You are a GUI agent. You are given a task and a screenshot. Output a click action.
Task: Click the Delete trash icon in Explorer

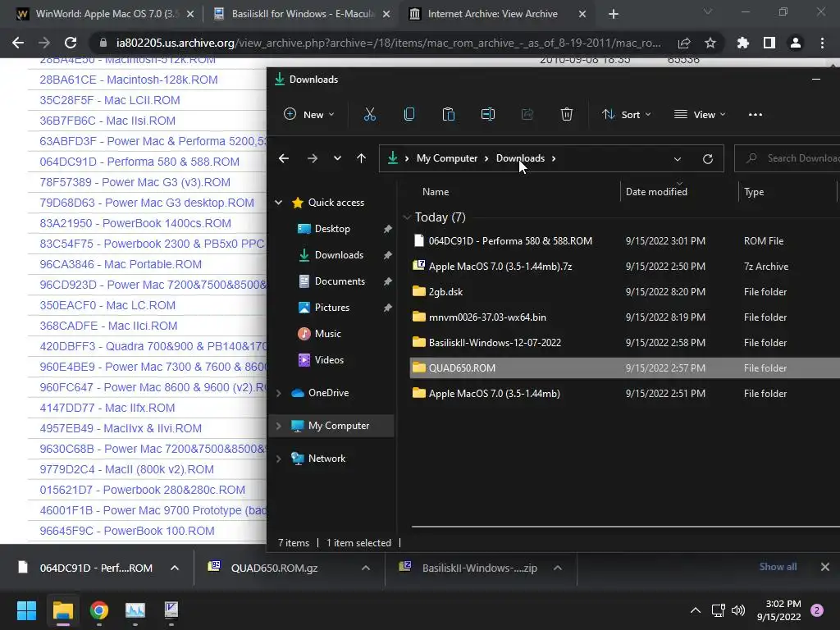click(x=567, y=114)
